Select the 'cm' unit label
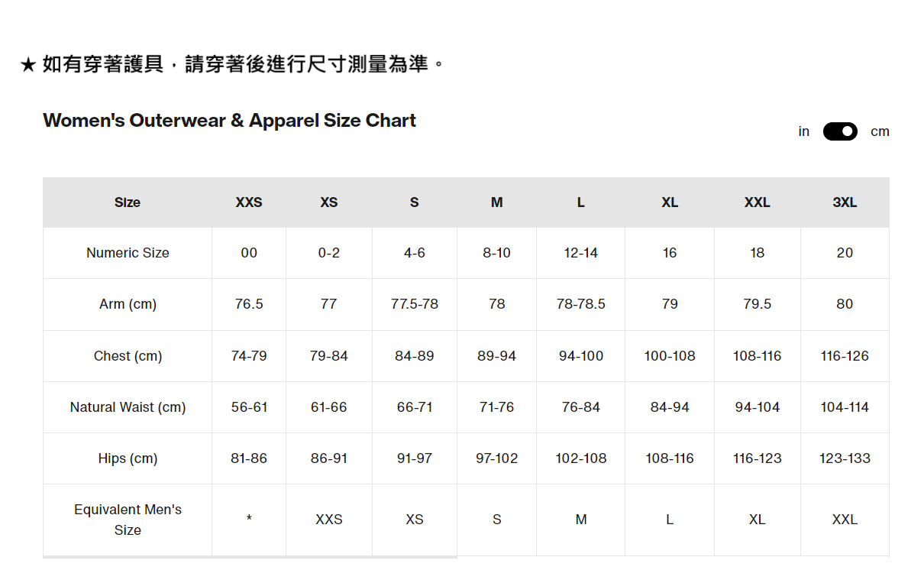Viewport: 924px width, 570px height. [x=880, y=131]
